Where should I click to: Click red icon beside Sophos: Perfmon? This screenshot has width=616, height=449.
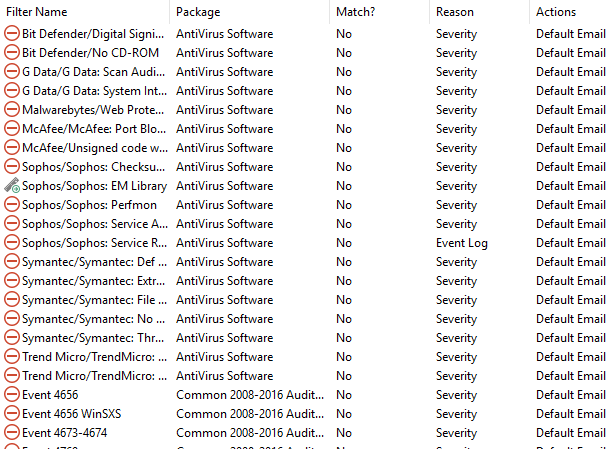coord(12,204)
